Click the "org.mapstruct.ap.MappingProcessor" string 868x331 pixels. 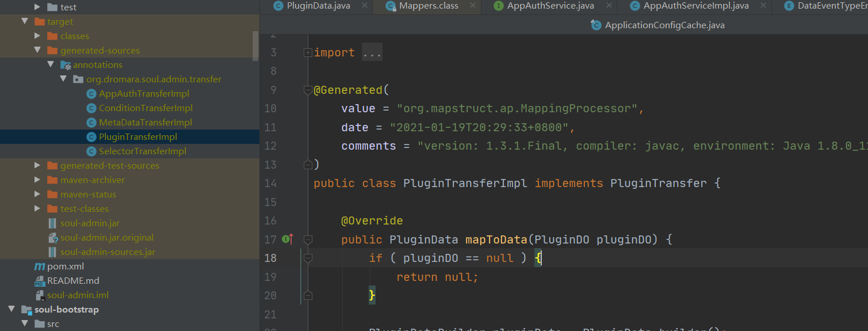pyautogui.click(x=518, y=108)
